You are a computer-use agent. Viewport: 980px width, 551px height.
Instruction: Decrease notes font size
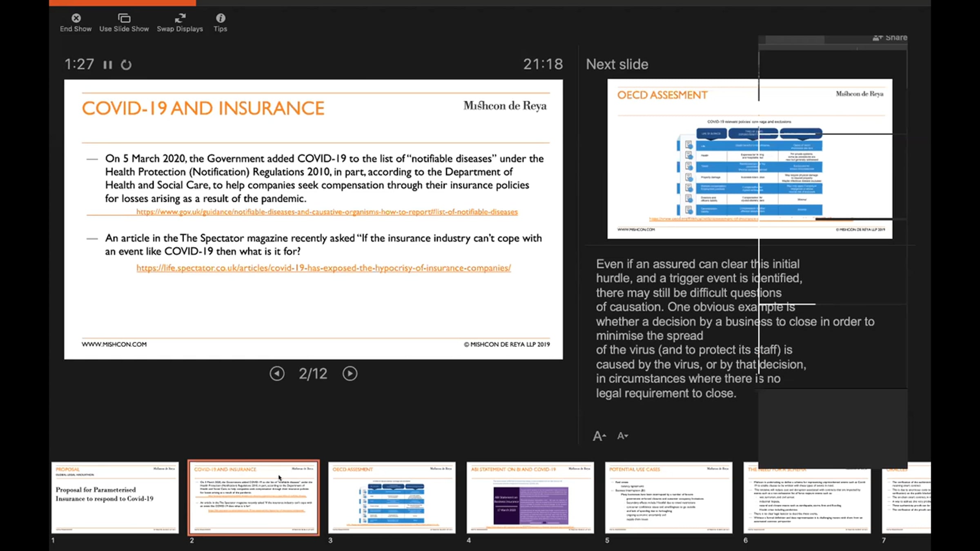click(x=622, y=436)
